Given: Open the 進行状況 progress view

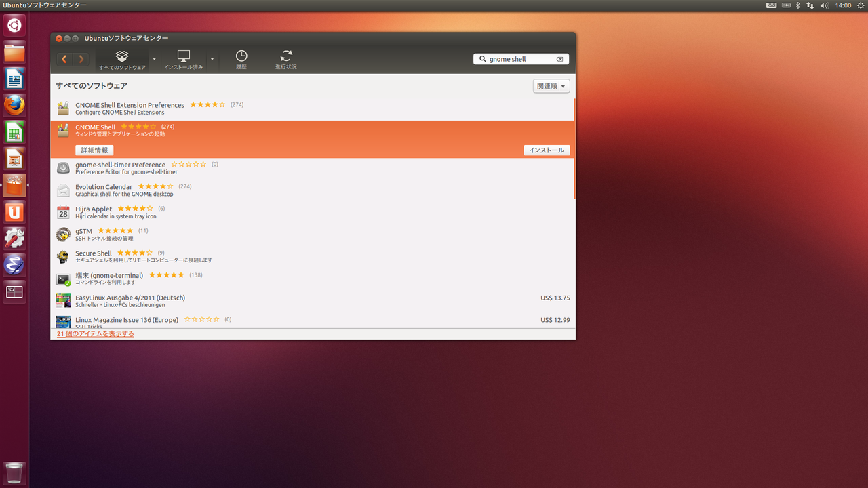Looking at the screenshot, I should tap(286, 60).
